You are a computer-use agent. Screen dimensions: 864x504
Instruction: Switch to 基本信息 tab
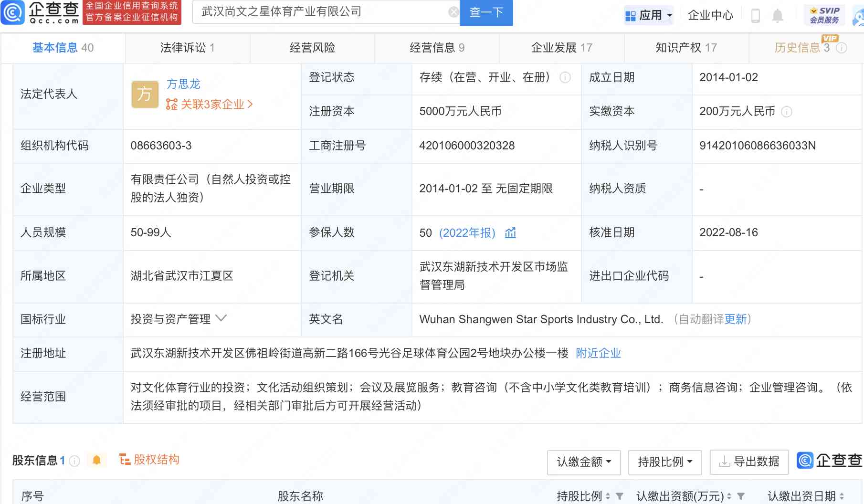(x=63, y=48)
